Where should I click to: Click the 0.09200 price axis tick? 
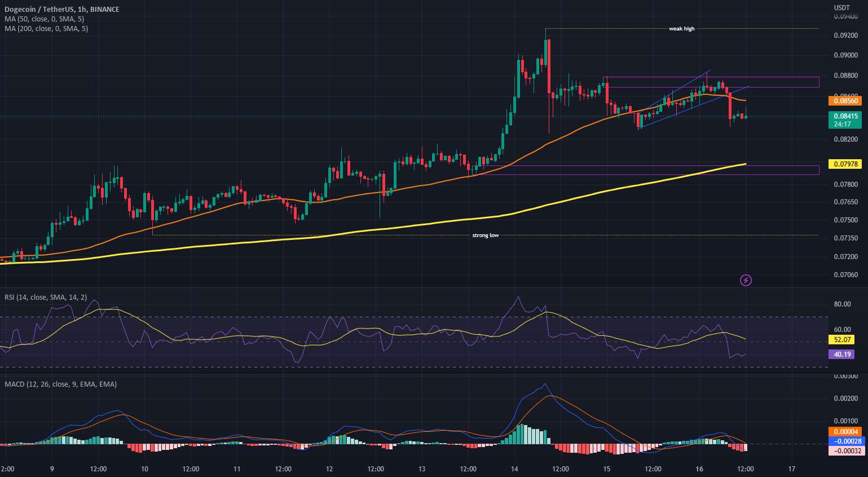click(845, 35)
